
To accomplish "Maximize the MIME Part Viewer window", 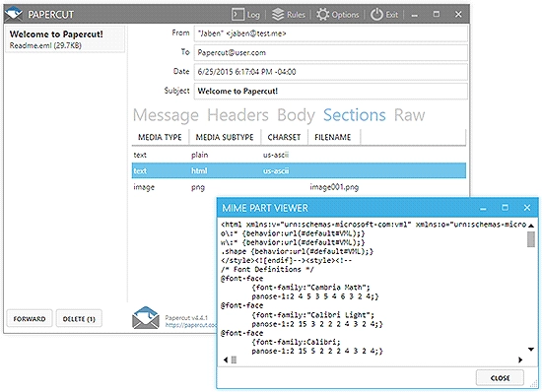I will pyautogui.click(x=505, y=208).
